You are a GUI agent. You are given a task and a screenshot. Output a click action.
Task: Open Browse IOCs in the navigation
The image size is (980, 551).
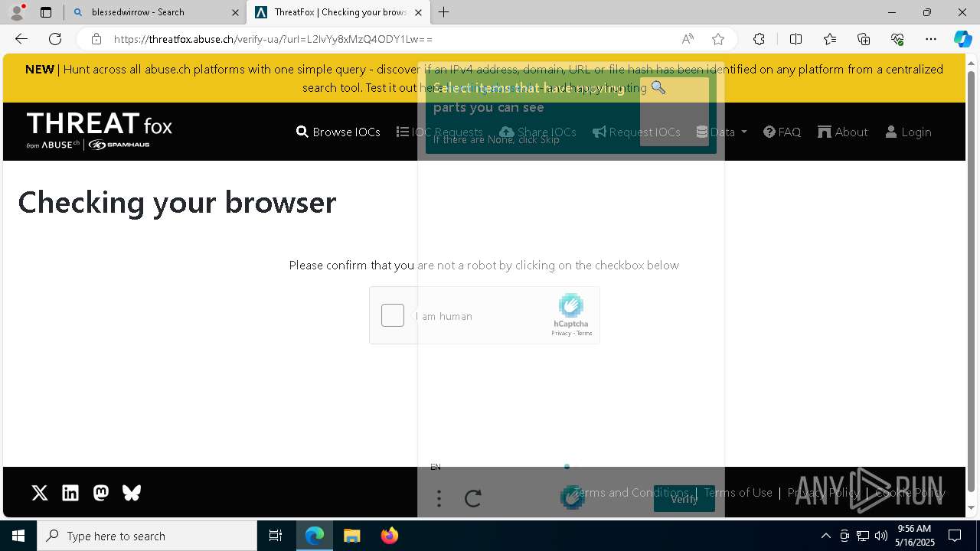pyautogui.click(x=338, y=132)
